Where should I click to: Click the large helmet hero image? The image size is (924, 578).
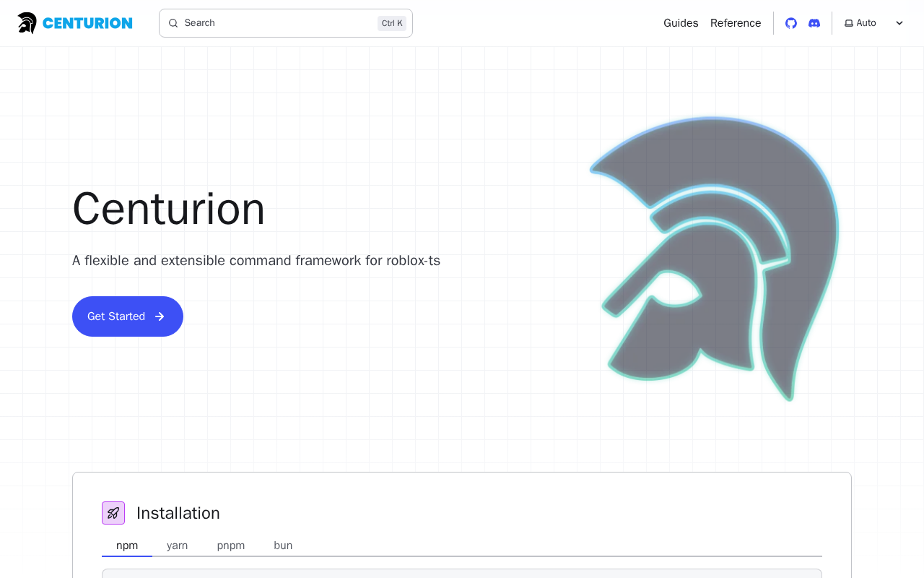tap(715, 258)
